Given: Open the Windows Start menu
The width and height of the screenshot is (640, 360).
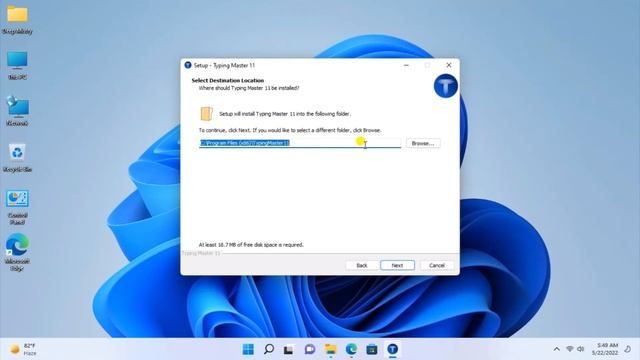Looking at the screenshot, I should [248, 349].
